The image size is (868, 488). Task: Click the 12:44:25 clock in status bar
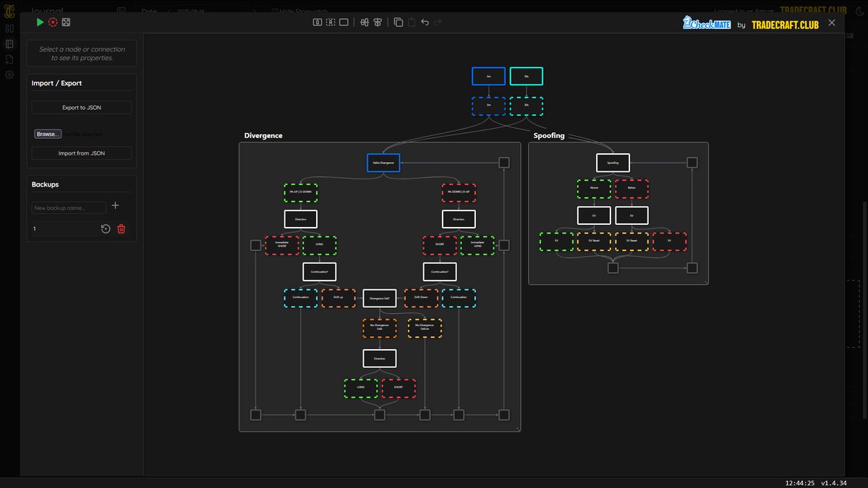coord(799,483)
